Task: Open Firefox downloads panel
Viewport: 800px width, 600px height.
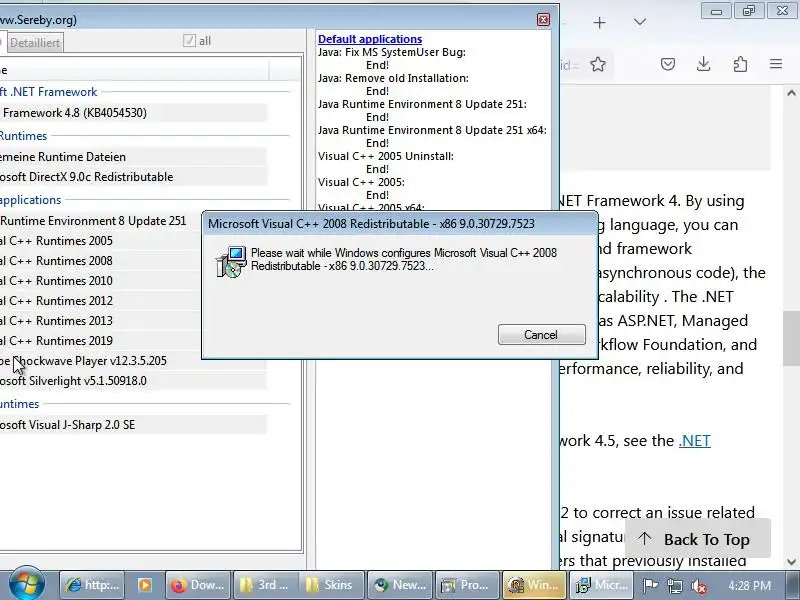Action: [704, 64]
